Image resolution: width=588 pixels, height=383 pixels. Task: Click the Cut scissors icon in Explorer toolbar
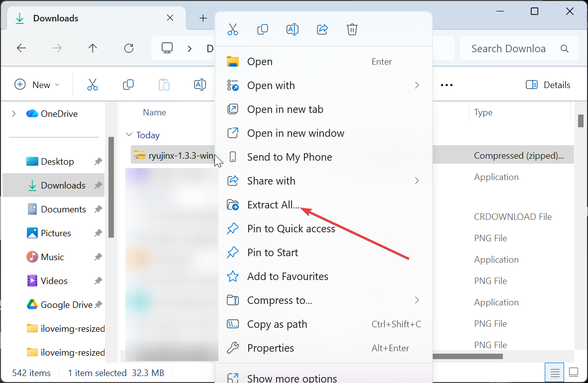click(x=92, y=85)
